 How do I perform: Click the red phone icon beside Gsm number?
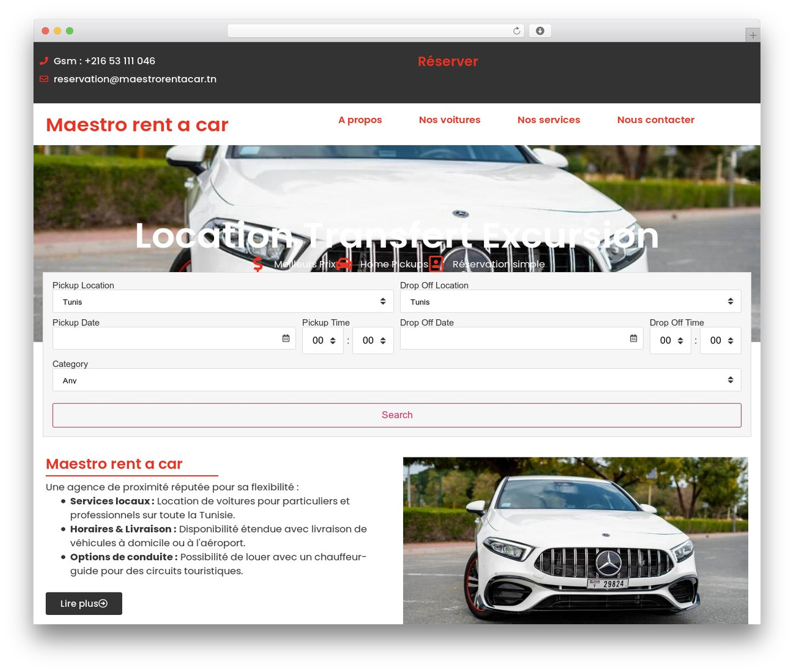[43, 61]
